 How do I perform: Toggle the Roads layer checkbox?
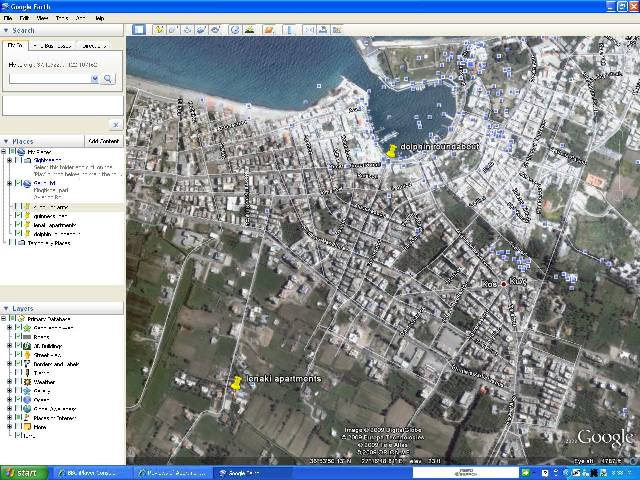(x=18, y=337)
